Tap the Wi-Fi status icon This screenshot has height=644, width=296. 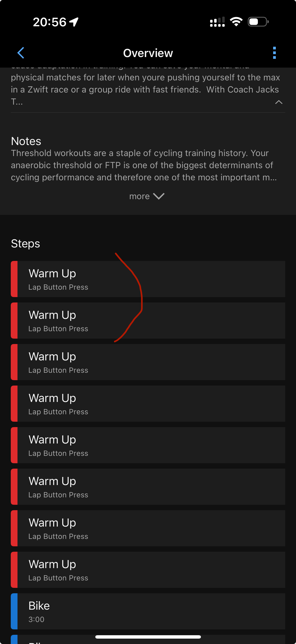tap(236, 22)
